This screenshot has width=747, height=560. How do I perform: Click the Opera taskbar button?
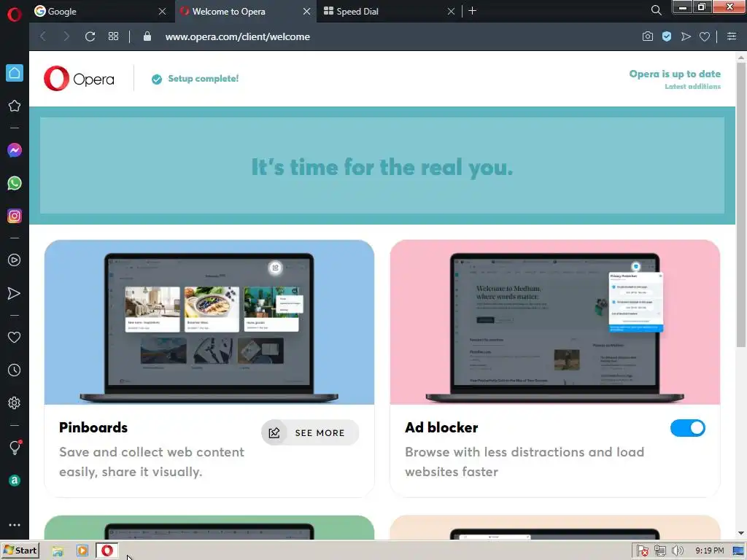107,551
